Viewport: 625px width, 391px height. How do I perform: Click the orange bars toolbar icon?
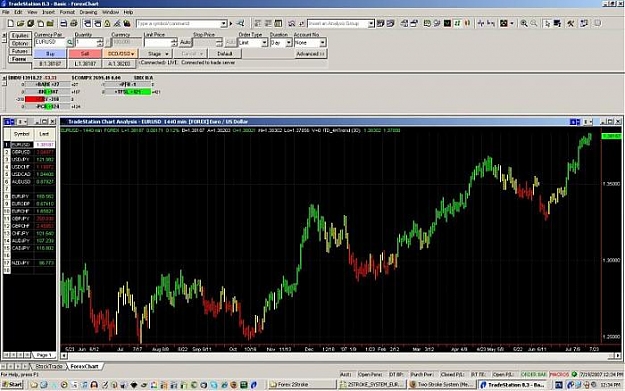point(467,24)
